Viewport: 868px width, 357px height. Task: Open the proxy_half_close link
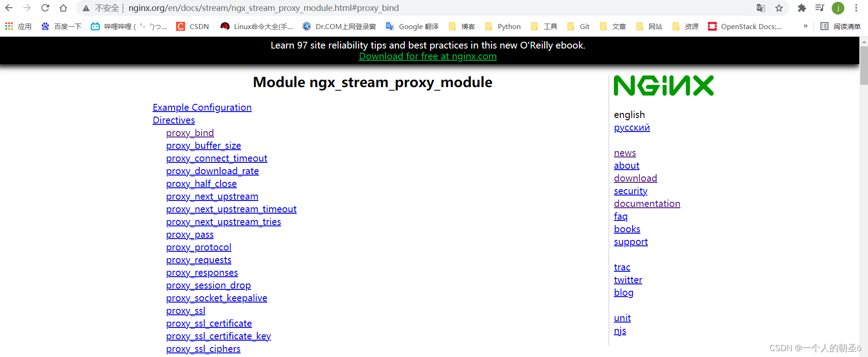coord(201,184)
